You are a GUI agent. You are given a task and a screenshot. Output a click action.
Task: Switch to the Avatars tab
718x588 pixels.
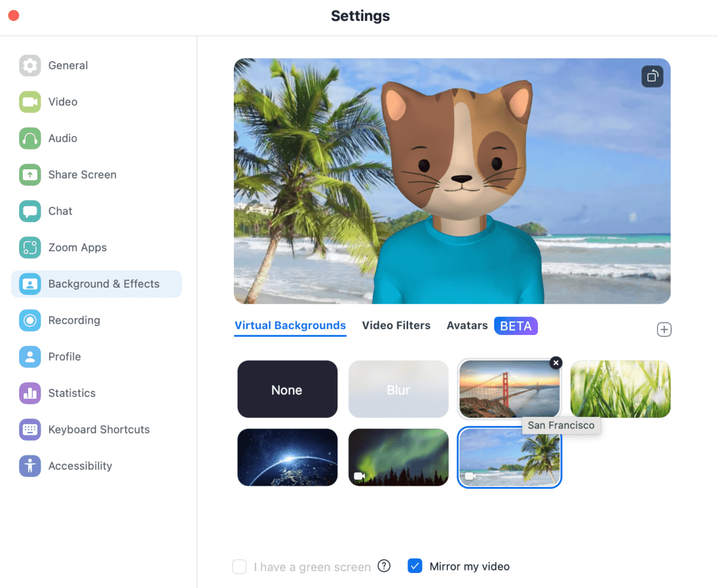coord(467,325)
